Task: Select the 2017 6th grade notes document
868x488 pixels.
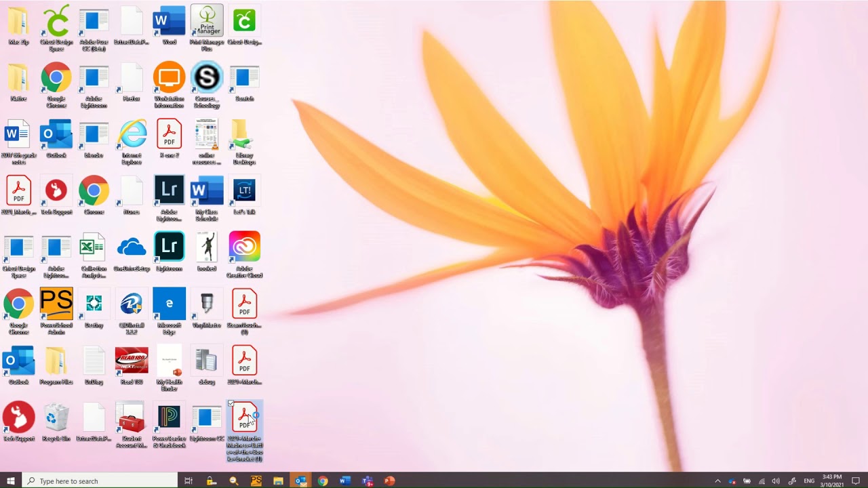Action: [18, 142]
